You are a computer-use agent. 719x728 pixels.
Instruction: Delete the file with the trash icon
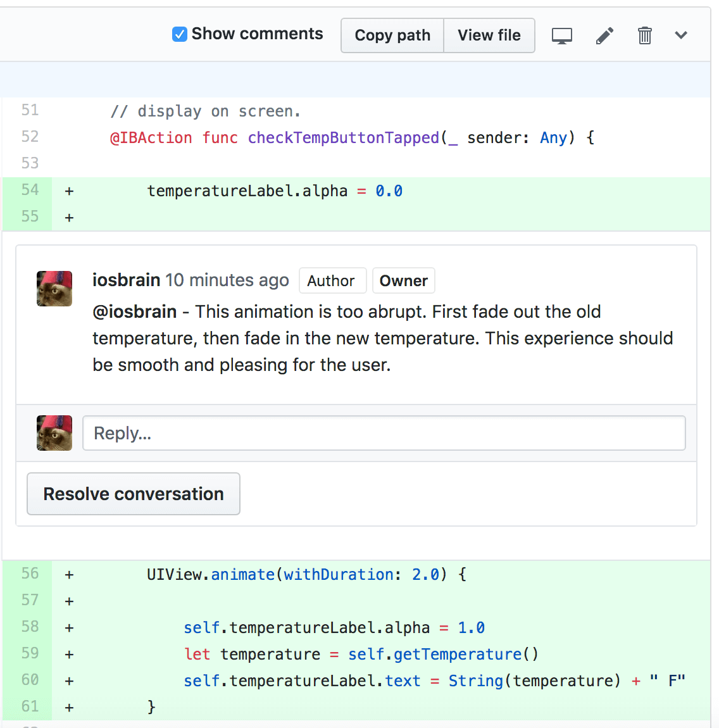tap(644, 36)
